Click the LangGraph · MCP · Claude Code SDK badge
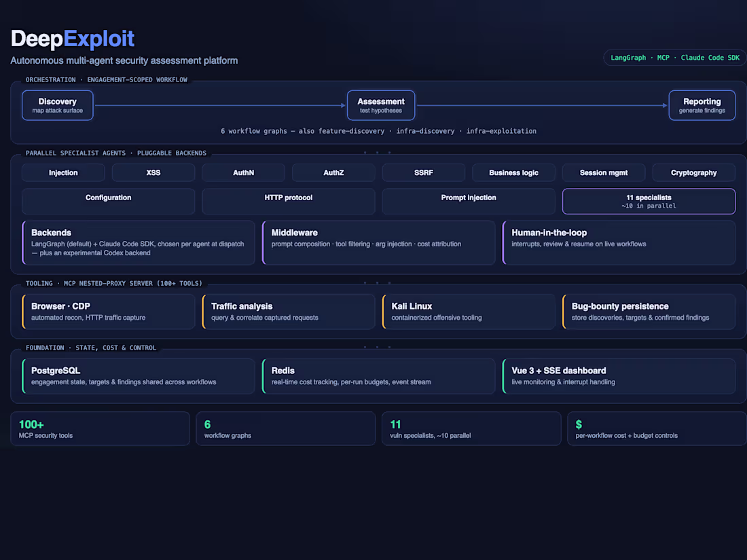 (x=674, y=58)
